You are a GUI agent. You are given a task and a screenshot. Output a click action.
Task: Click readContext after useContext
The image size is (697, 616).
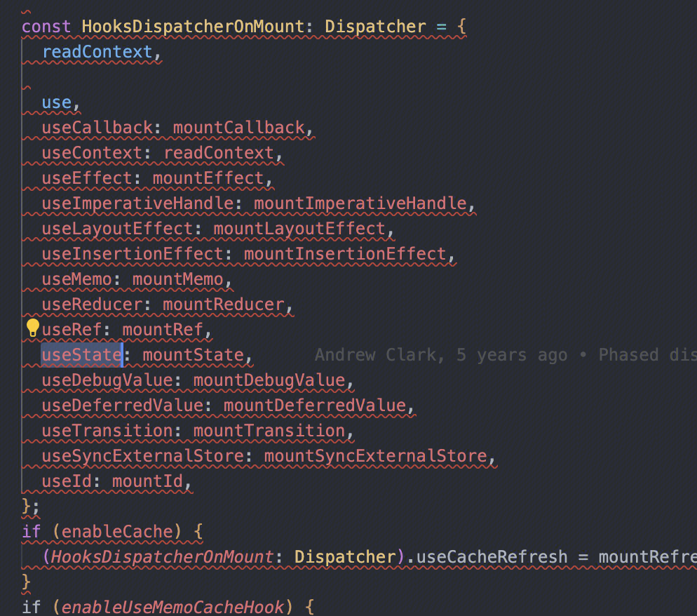click(x=218, y=153)
